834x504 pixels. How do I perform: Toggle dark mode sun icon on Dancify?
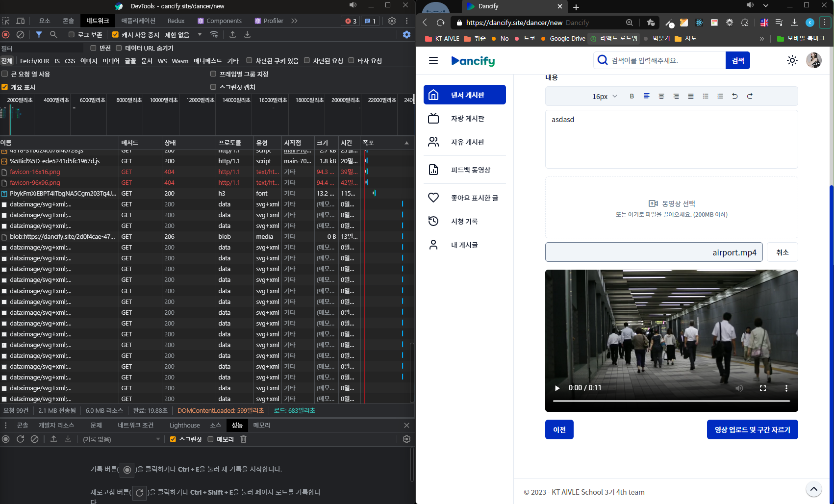point(792,60)
